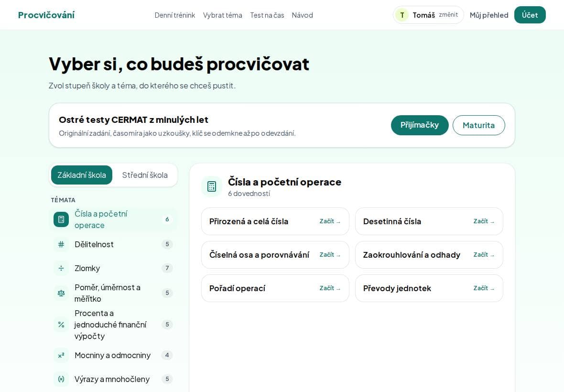The width and height of the screenshot is (564, 392).
Task: Click the hash icon for Dělitelnost
Action: 61,245
